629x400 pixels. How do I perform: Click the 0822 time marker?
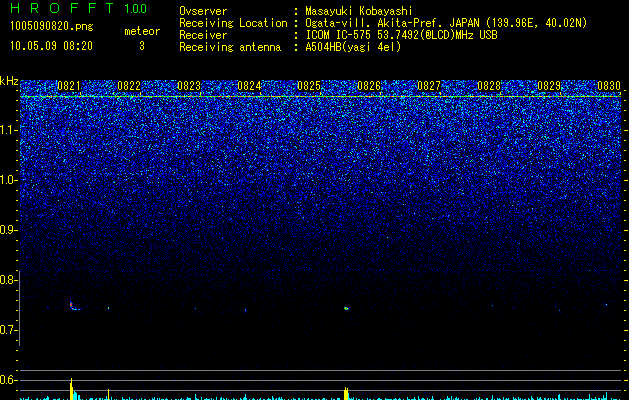pos(129,86)
